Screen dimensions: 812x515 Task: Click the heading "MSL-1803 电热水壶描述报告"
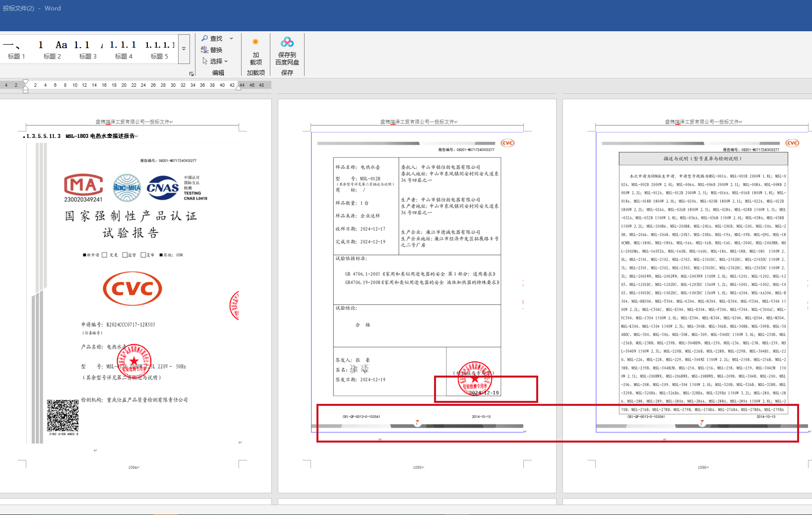[100, 136]
